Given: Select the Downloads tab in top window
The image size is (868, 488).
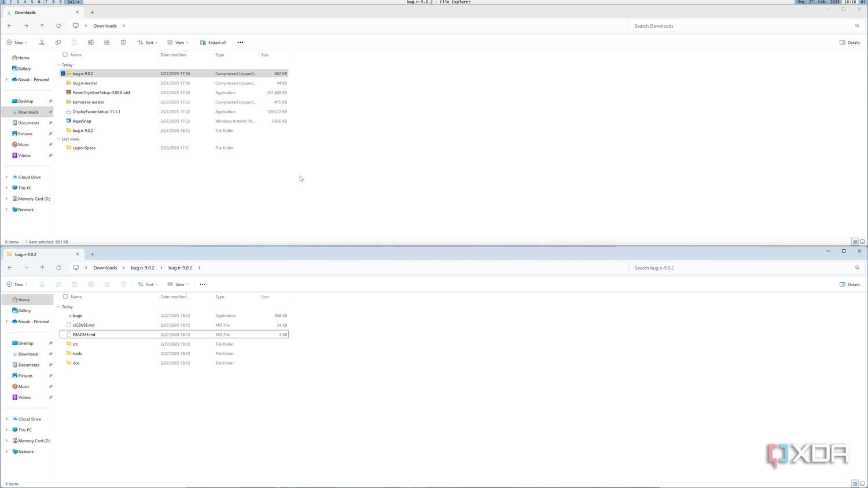Looking at the screenshot, I should tap(43, 12).
